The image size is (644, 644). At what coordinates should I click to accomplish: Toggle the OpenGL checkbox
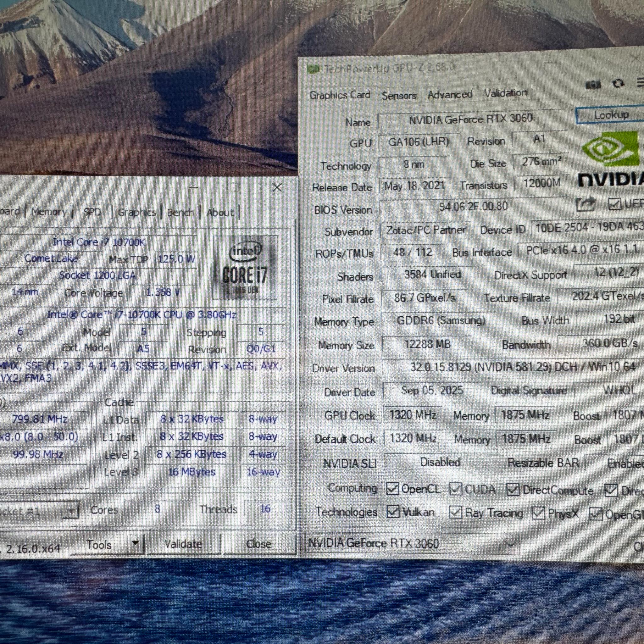click(x=595, y=514)
